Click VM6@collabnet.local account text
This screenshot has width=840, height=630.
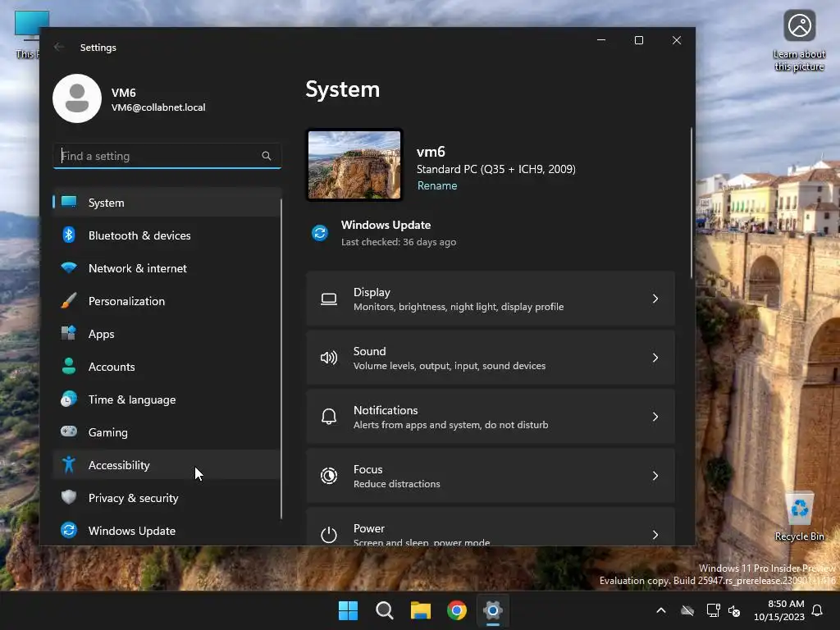click(158, 107)
